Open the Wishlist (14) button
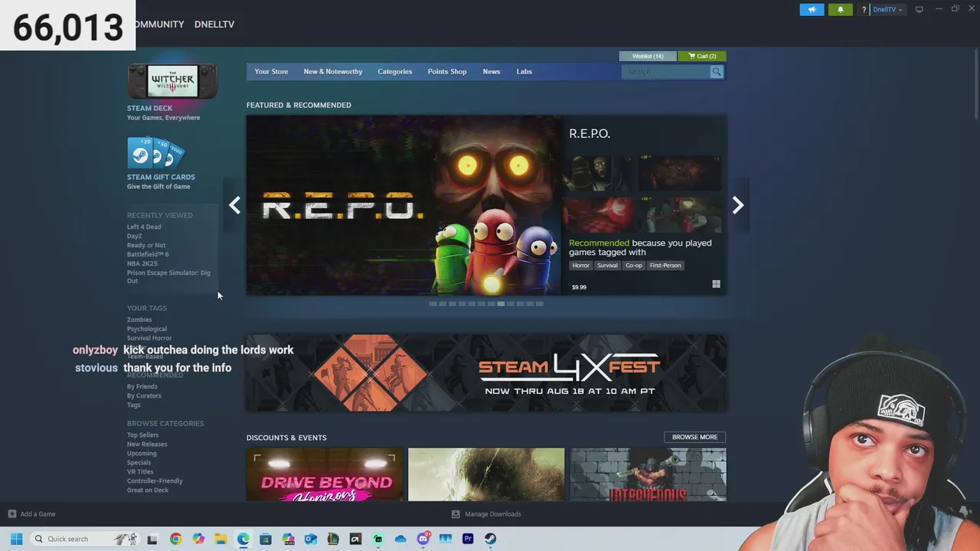This screenshot has height=551, width=980. coord(648,56)
